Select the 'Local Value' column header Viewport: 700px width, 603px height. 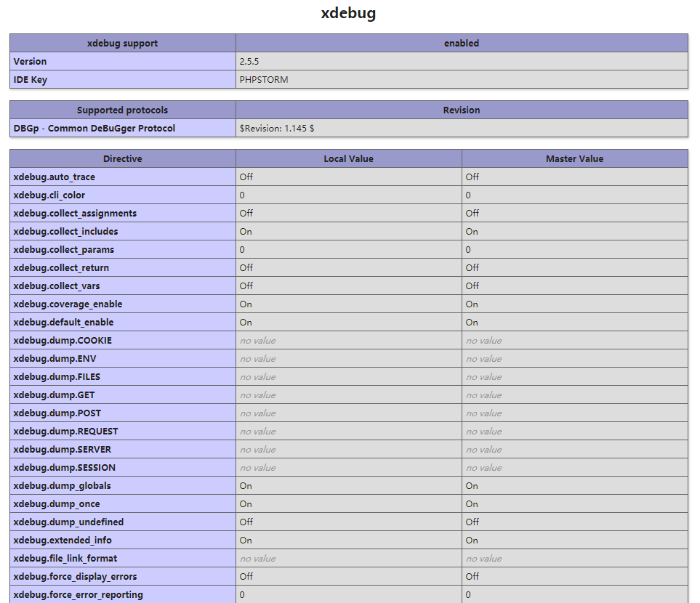click(349, 159)
